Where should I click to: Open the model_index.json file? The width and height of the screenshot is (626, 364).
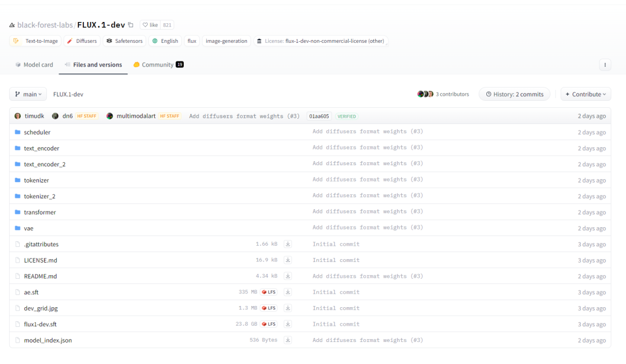48,340
